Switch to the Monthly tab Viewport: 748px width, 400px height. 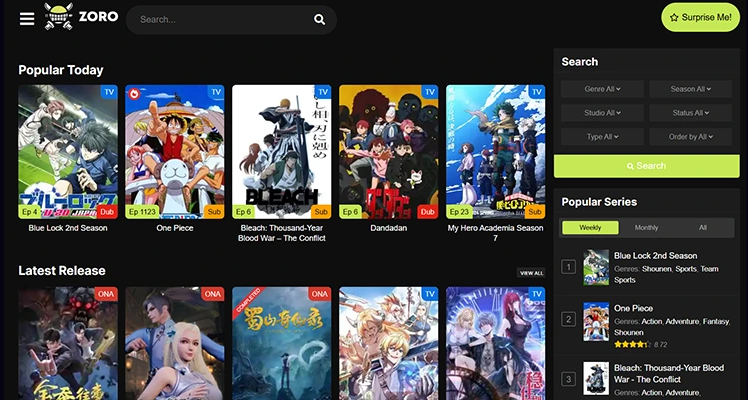pyautogui.click(x=647, y=228)
